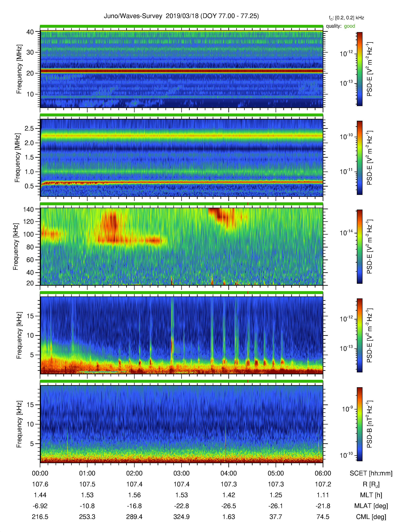Click the Juno/Waves-Survey plot title

point(181,16)
